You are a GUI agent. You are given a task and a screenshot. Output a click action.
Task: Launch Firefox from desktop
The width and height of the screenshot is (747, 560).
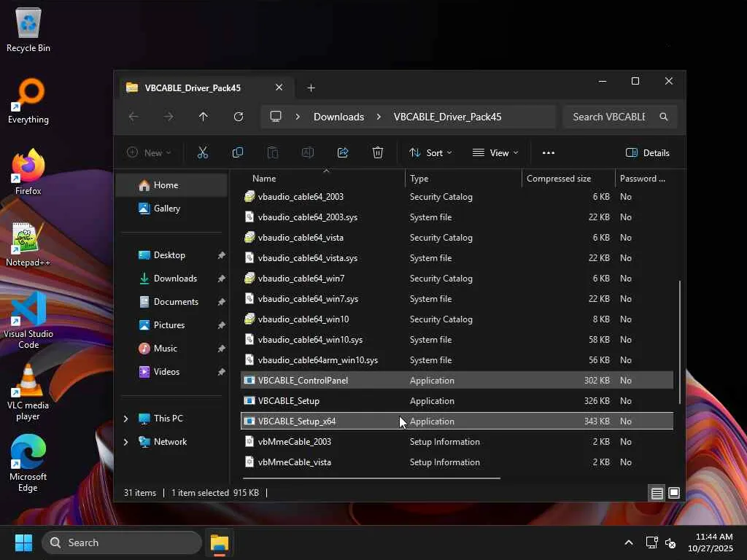point(28,171)
